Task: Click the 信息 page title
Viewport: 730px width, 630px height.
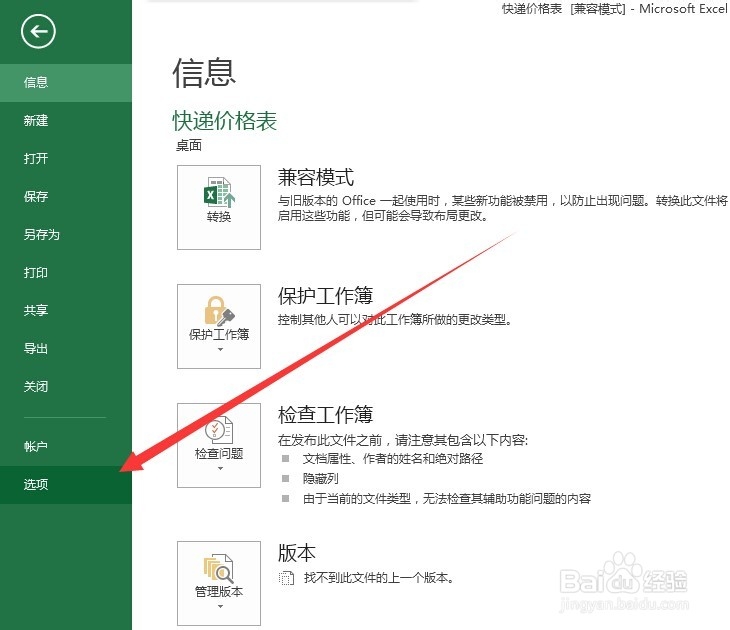Action: coord(204,73)
